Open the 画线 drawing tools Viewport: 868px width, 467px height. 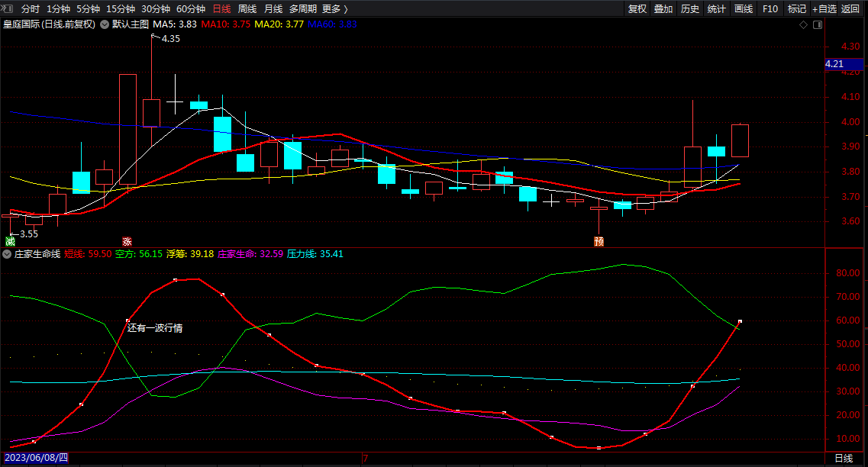click(744, 9)
